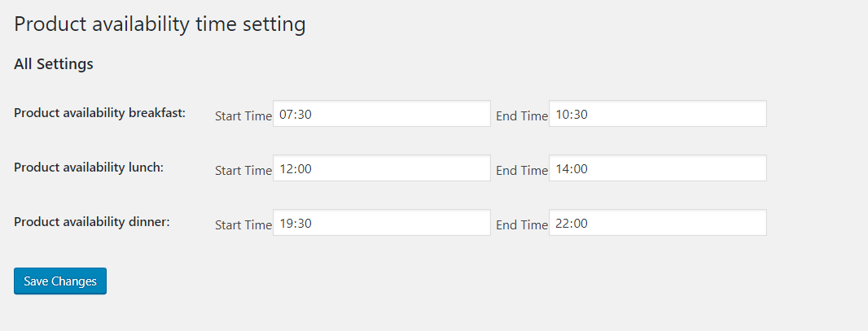Click the "Product availability lunch:" label
Viewport: 868px width, 331px height.
[x=89, y=168]
